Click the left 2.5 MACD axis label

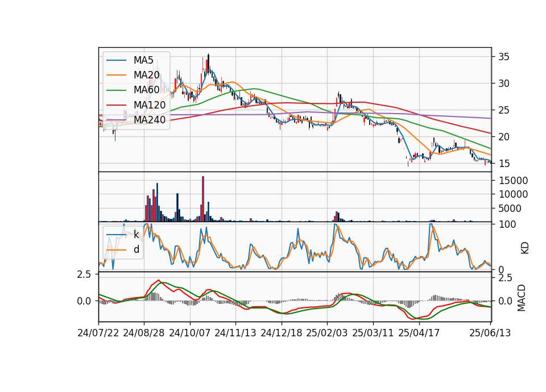84,274
